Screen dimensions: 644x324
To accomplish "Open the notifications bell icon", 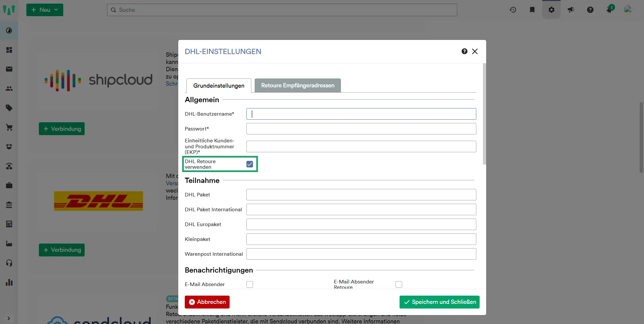I will coord(609,10).
